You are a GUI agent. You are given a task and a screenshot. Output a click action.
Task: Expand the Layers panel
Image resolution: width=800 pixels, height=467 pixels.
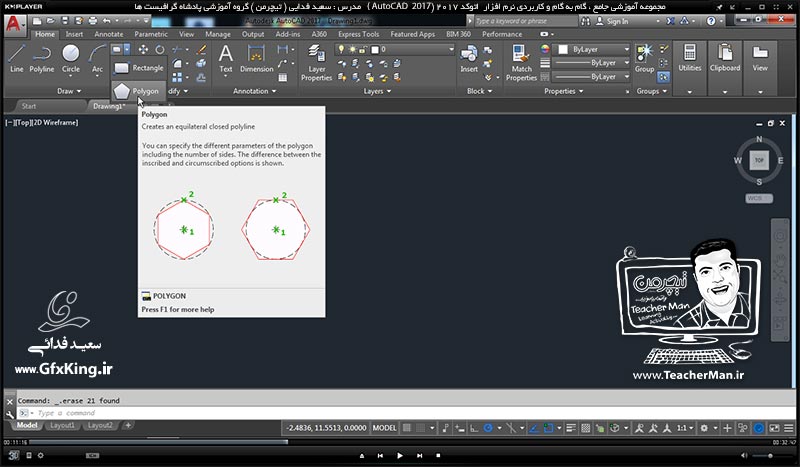(377, 91)
